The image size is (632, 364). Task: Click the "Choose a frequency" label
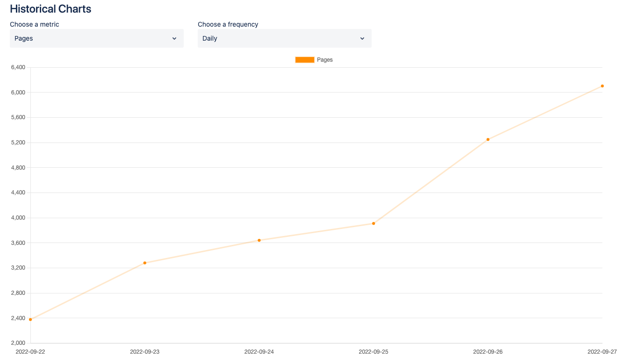228,24
